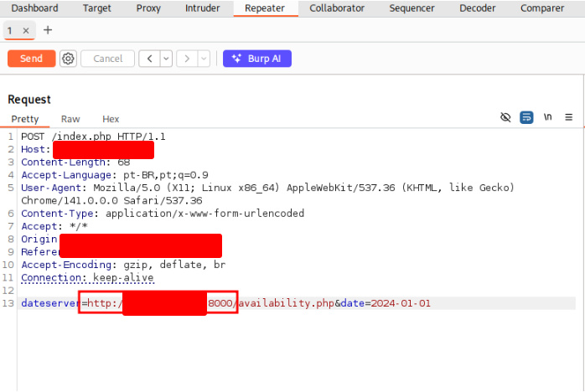Image resolution: width=585 pixels, height=392 pixels.
Task: Go back to previous request in history
Action: click(149, 59)
